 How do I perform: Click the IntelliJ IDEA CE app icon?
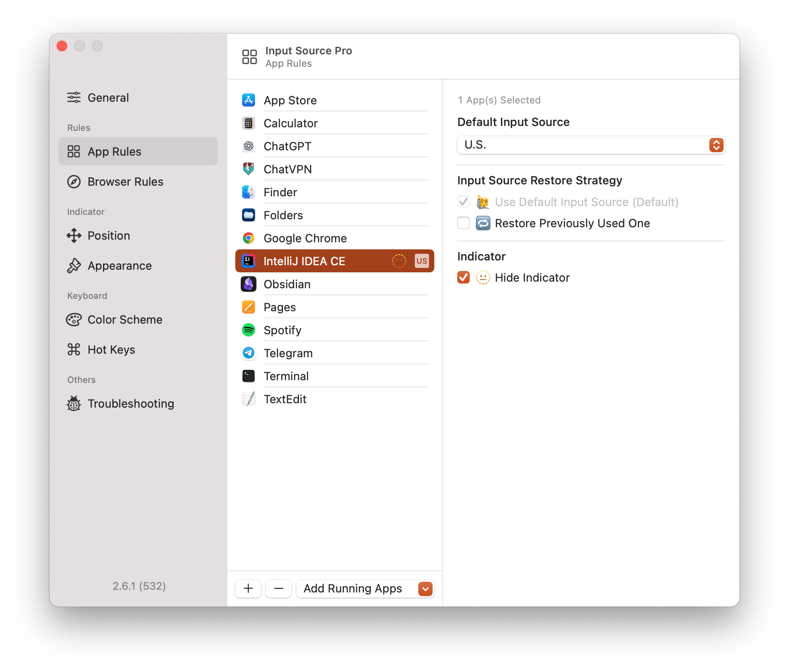[249, 261]
